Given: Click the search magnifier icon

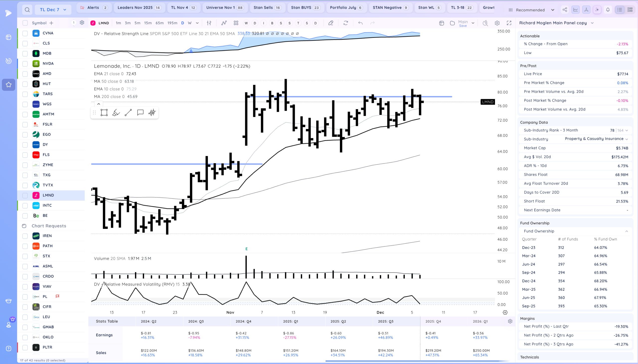Looking at the screenshot, I should pos(27,10).
